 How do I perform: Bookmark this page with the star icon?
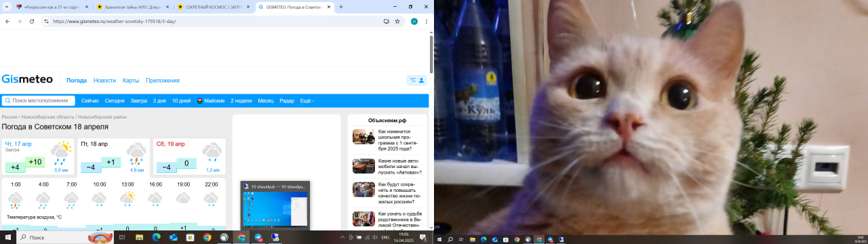397,21
